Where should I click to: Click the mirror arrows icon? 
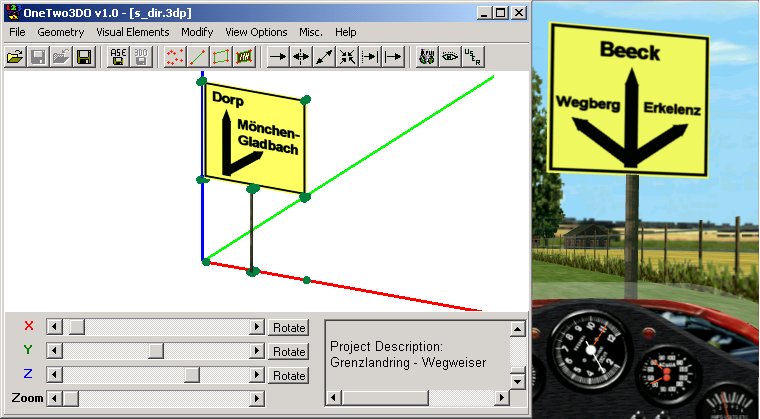point(301,57)
